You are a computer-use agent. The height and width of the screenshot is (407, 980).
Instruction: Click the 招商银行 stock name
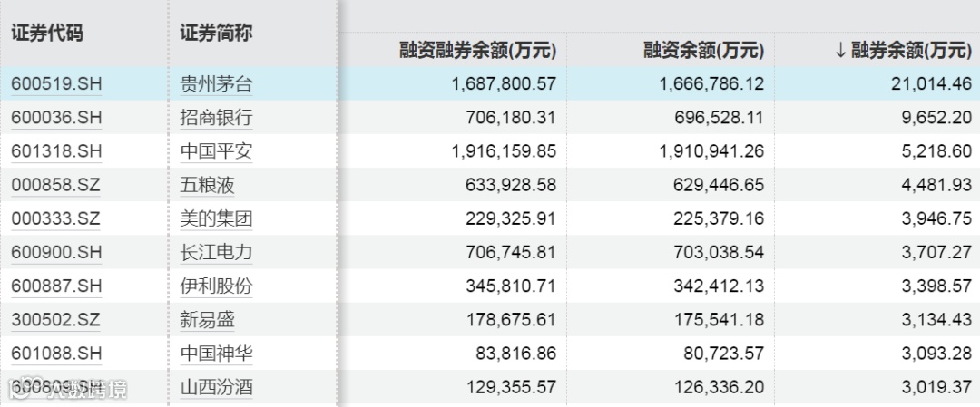[216, 117]
